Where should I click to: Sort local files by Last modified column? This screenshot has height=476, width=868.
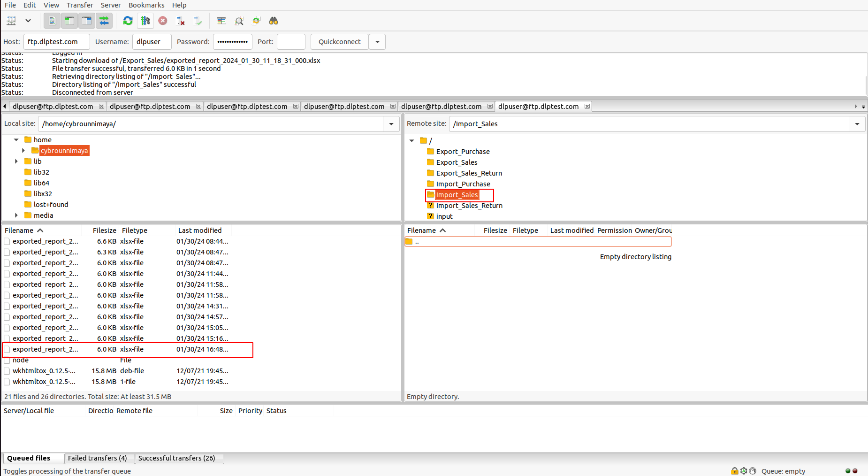tap(199, 230)
